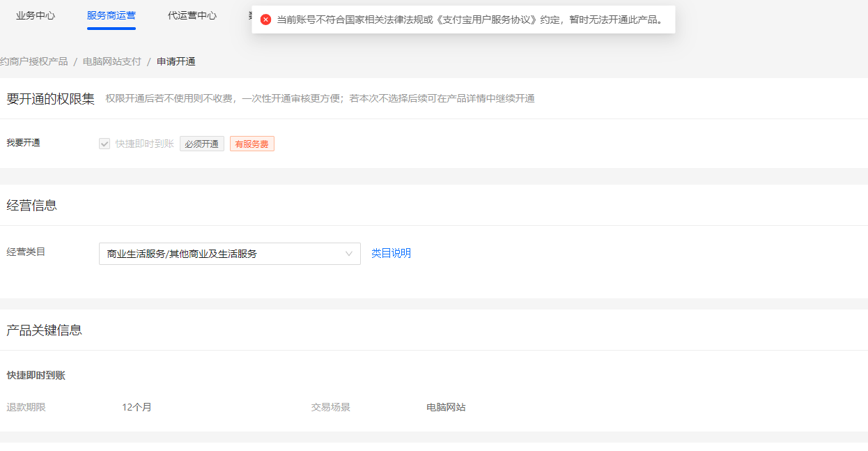Click the 要开通的权限集 section heading

[x=50, y=99]
